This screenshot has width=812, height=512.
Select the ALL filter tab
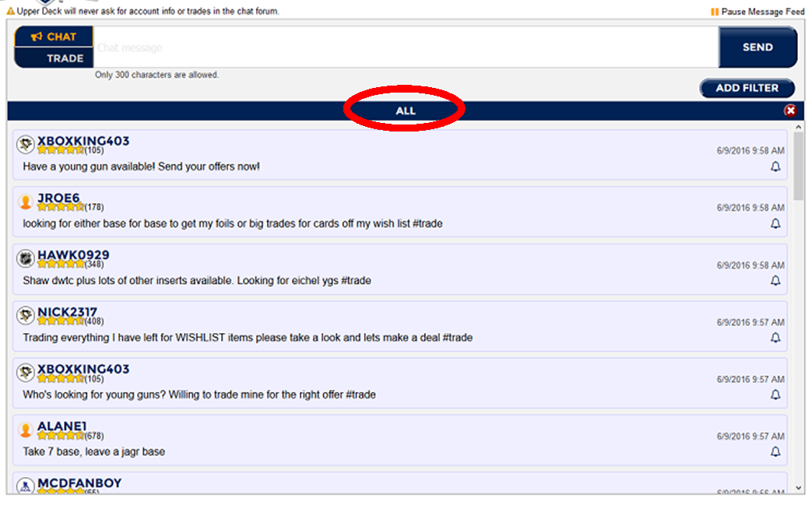click(405, 110)
